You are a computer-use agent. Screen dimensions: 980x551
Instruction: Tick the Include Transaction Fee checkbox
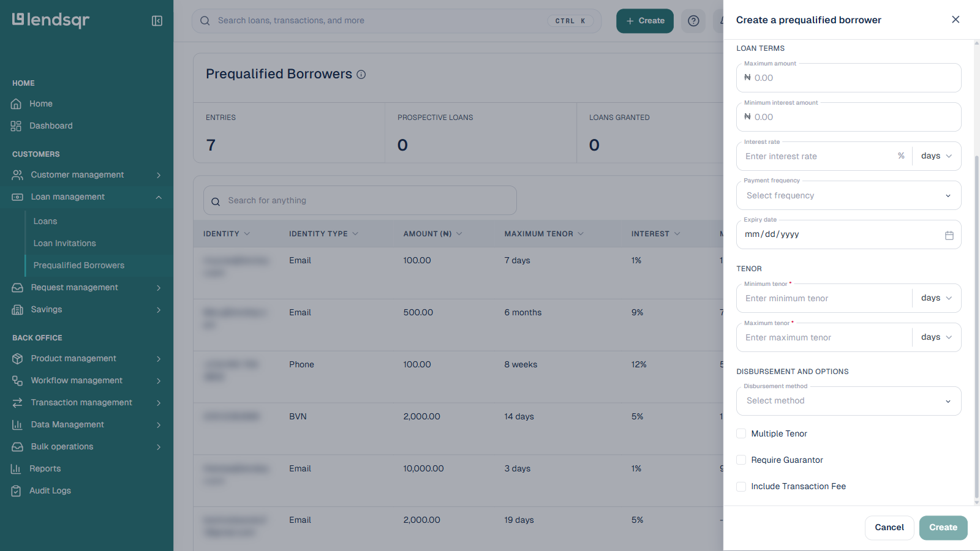coord(741,486)
